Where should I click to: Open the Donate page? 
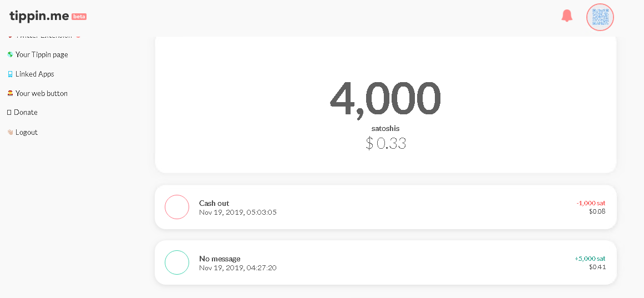pyautogui.click(x=26, y=112)
